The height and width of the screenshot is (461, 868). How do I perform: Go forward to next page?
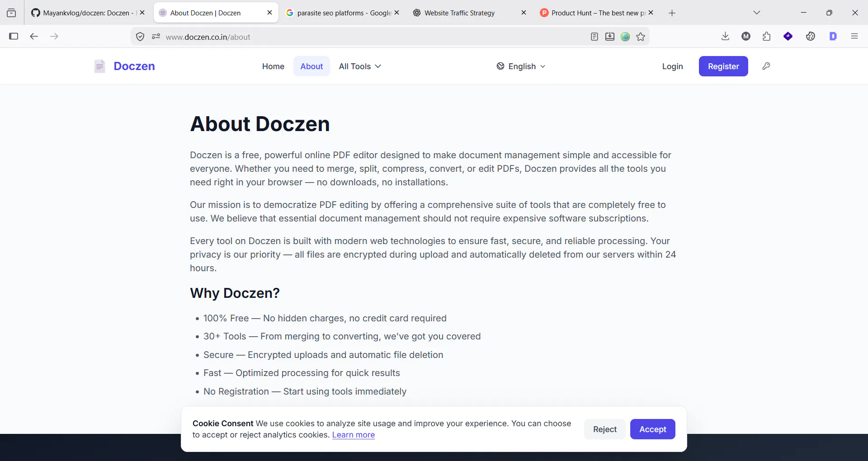tap(54, 36)
